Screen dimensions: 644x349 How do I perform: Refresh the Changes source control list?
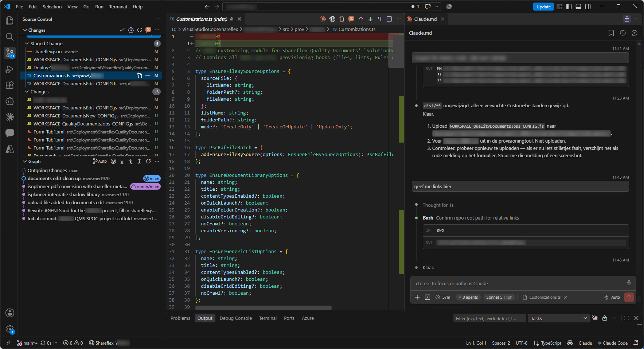point(140,30)
